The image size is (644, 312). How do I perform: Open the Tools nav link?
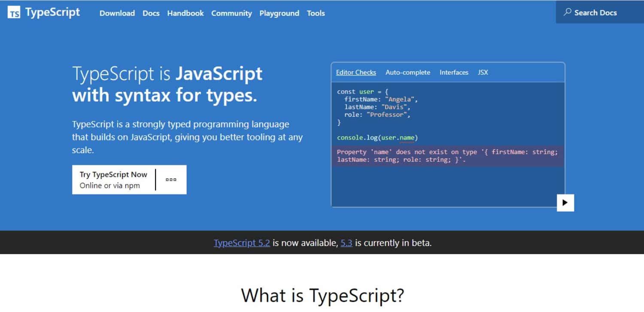tap(316, 13)
